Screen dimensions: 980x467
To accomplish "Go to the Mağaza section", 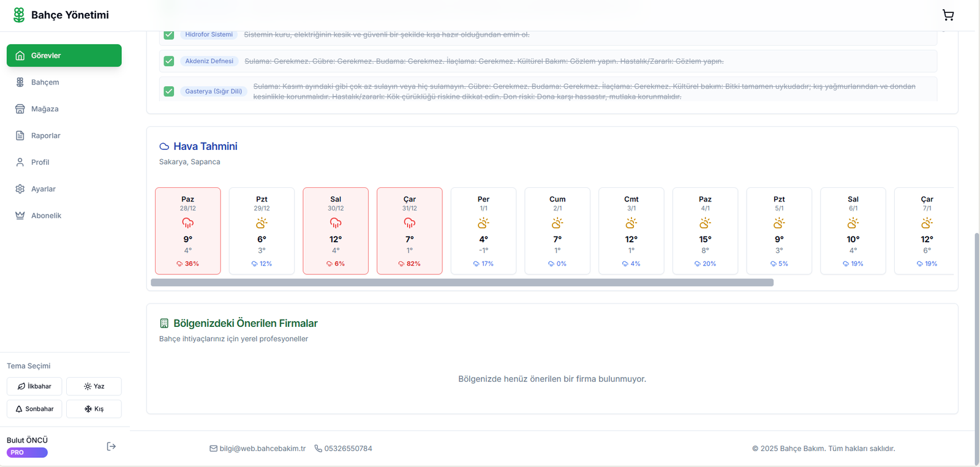I will [45, 109].
